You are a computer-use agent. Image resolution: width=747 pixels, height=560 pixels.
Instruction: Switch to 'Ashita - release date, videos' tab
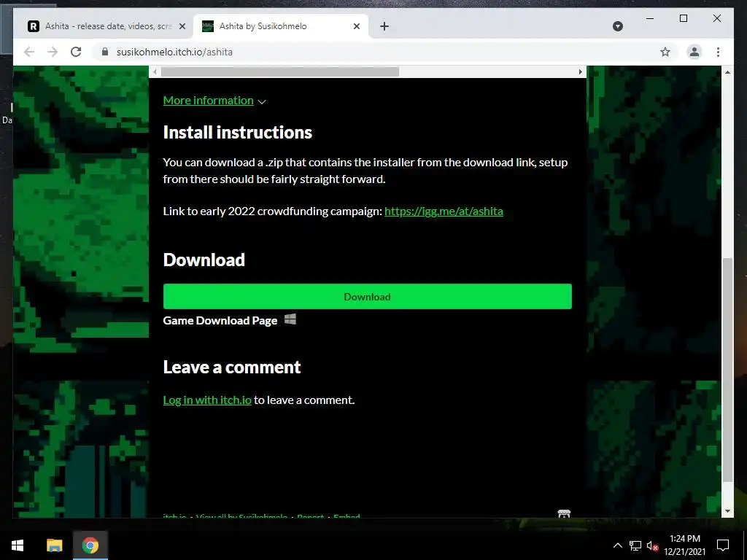tap(107, 26)
